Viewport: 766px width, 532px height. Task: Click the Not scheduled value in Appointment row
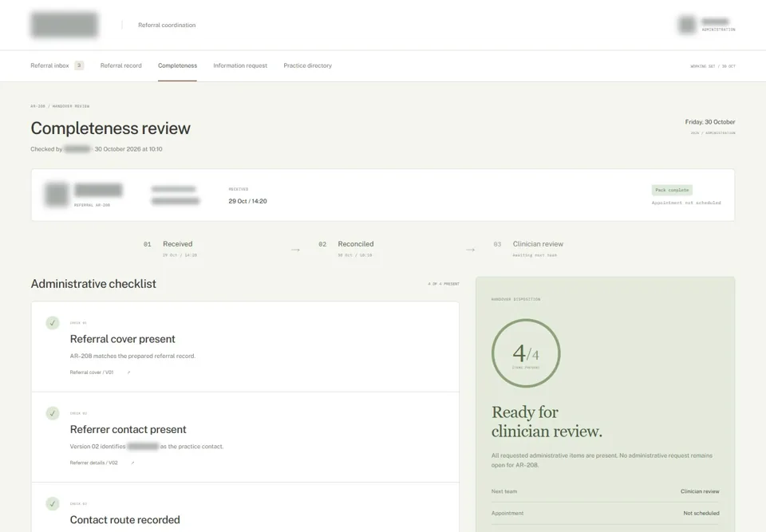coord(701,513)
